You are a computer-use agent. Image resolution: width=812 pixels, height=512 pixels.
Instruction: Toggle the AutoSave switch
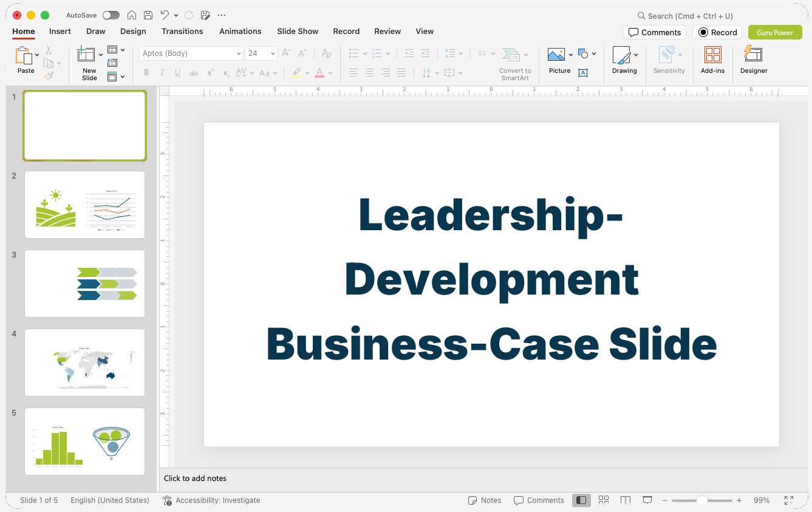pyautogui.click(x=111, y=15)
